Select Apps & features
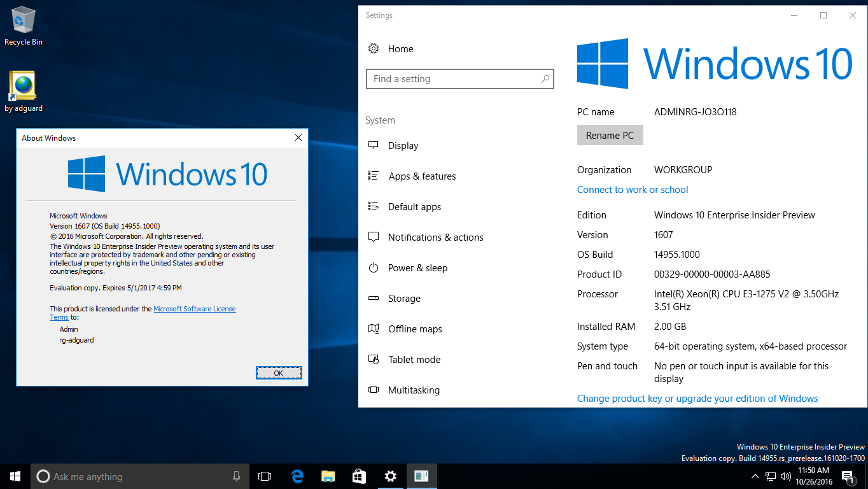868x489 pixels. click(423, 176)
